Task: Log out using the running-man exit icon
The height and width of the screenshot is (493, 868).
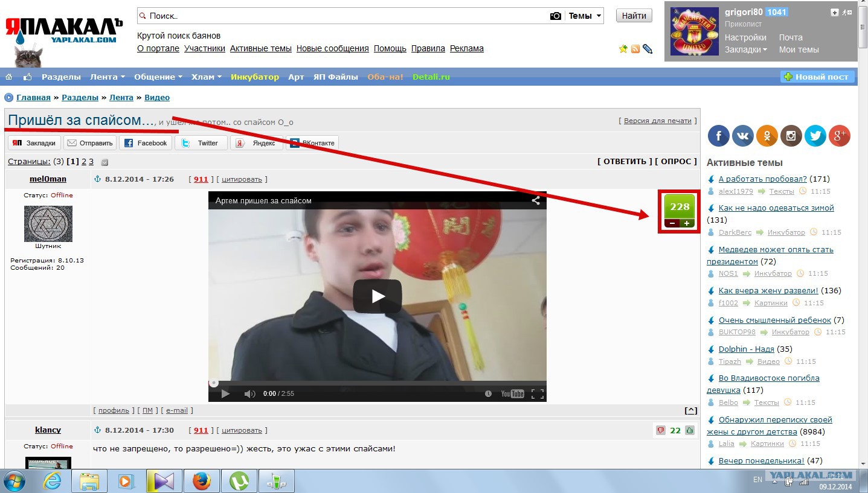Action: tap(847, 12)
